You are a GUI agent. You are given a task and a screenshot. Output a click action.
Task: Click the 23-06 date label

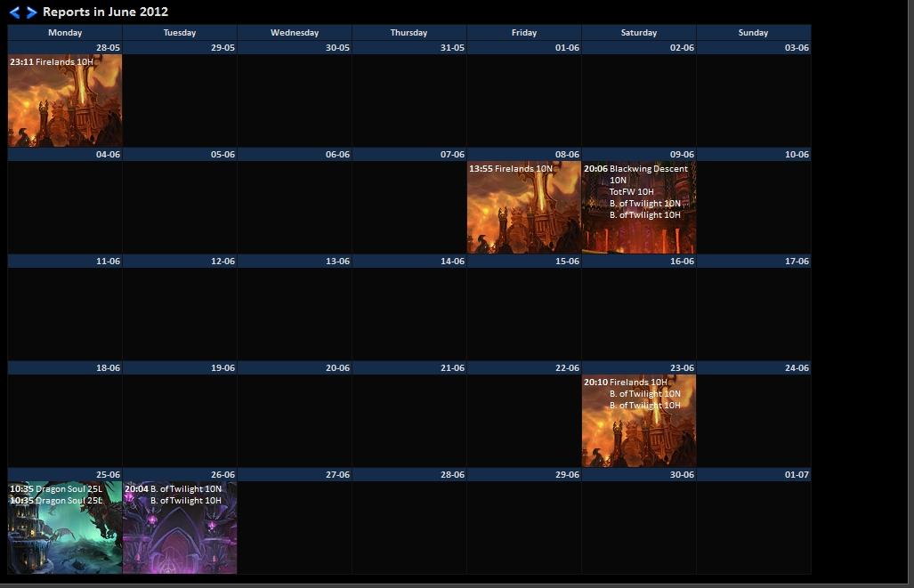682,367
